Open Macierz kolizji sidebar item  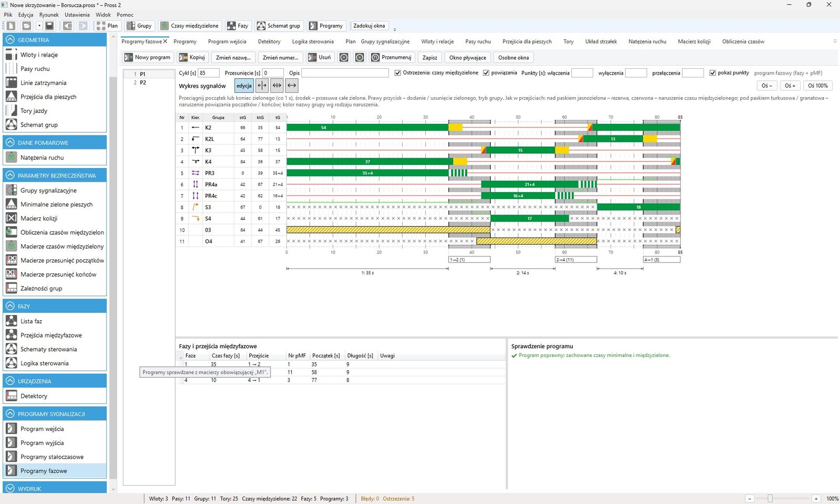click(x=55, y=218)
